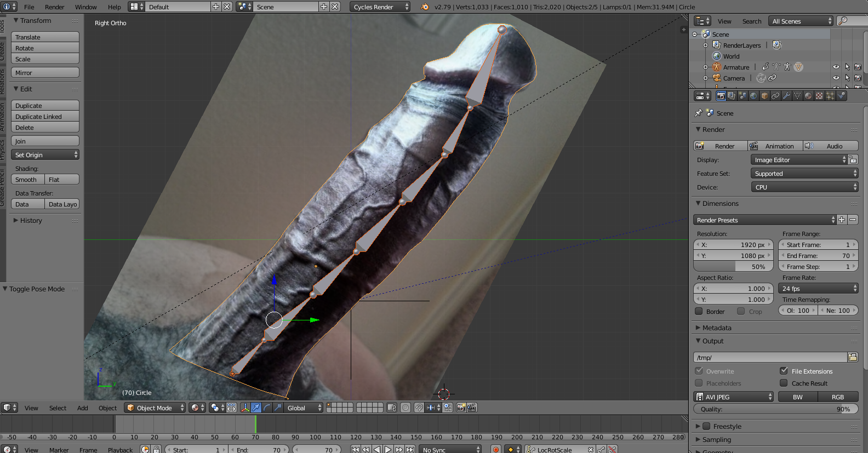Click the End Frame field in Frame Range
Image resolution: width=868 pixels, height=453 pixels.
818,256
